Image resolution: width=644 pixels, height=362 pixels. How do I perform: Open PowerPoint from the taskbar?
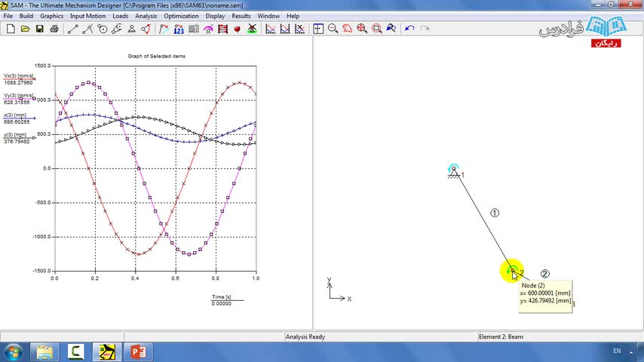coord(138,352)
